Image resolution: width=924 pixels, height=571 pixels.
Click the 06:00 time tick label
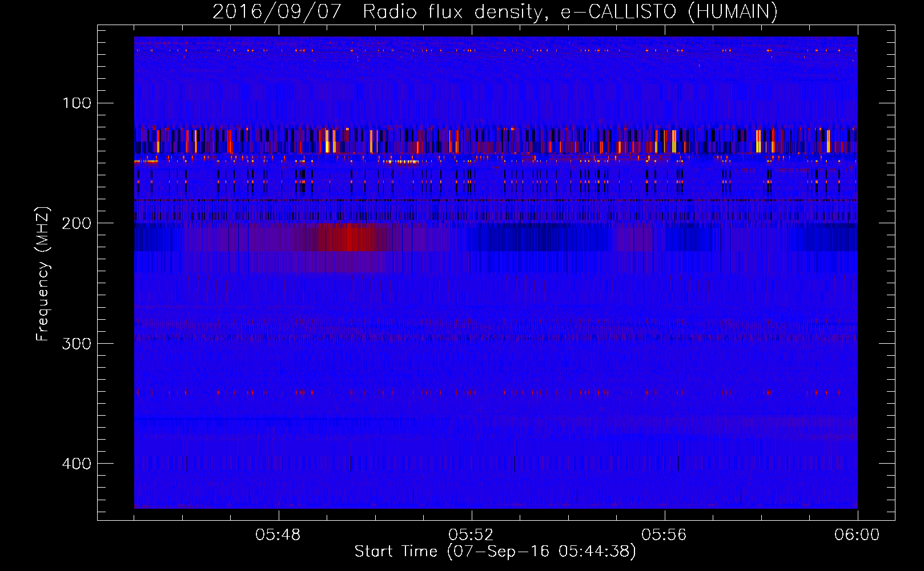point(857,535)
